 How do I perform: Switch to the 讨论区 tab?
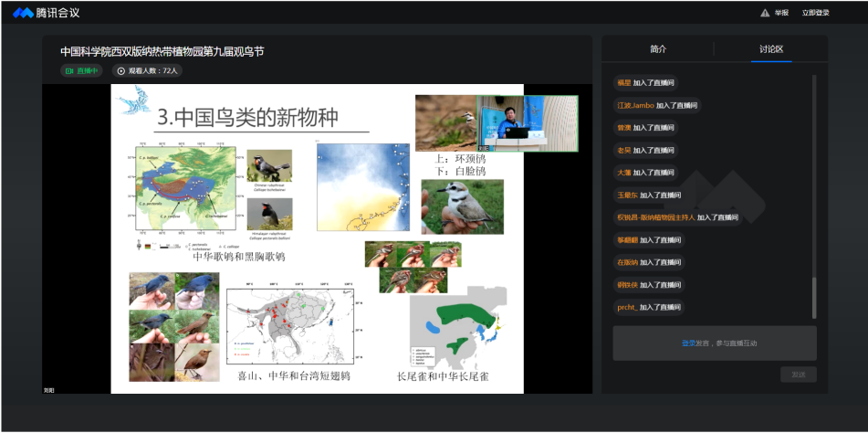[771, 49]
